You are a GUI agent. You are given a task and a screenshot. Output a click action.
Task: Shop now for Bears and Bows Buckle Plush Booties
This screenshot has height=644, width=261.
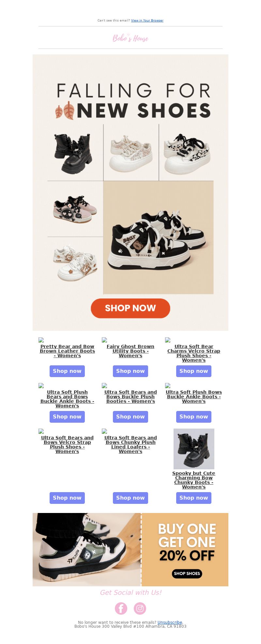[x=130, y=417]
